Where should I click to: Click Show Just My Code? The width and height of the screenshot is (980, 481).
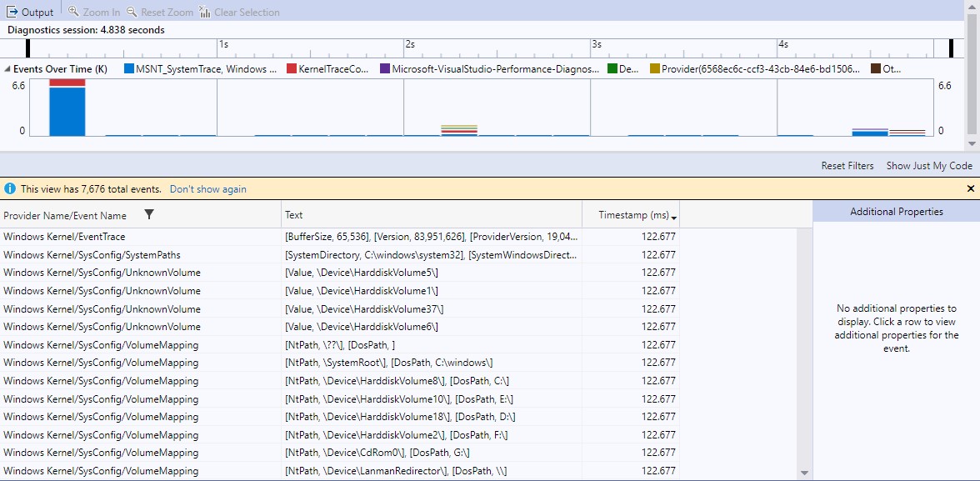pos(929,165)
